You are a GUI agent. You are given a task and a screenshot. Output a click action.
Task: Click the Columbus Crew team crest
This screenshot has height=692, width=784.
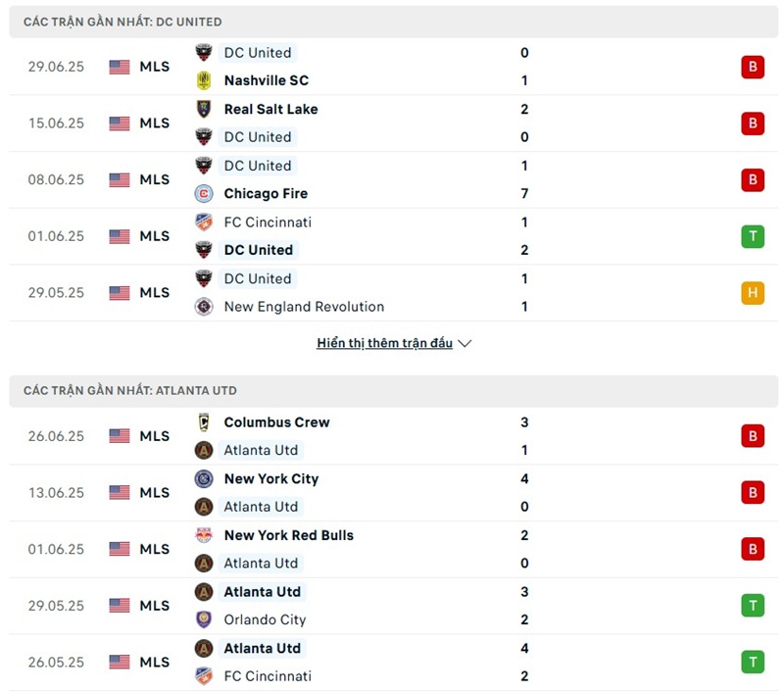pyautogui.click(x=204, y=422)
